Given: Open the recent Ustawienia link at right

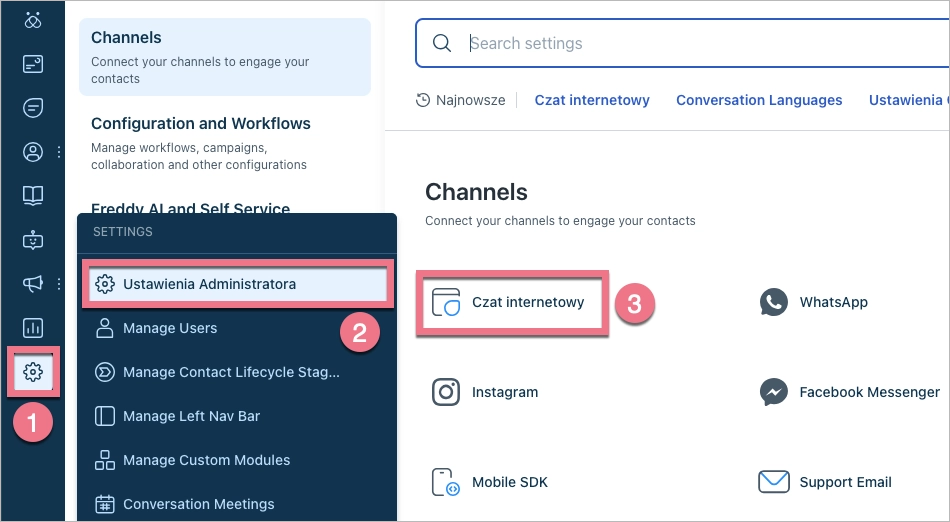Looking at the screenshot, I should 909,100.
